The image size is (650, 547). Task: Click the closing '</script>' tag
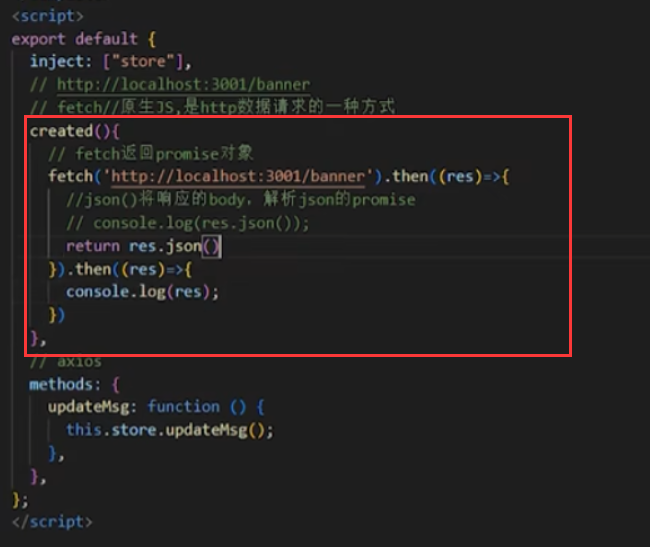(x=52, y=522)
